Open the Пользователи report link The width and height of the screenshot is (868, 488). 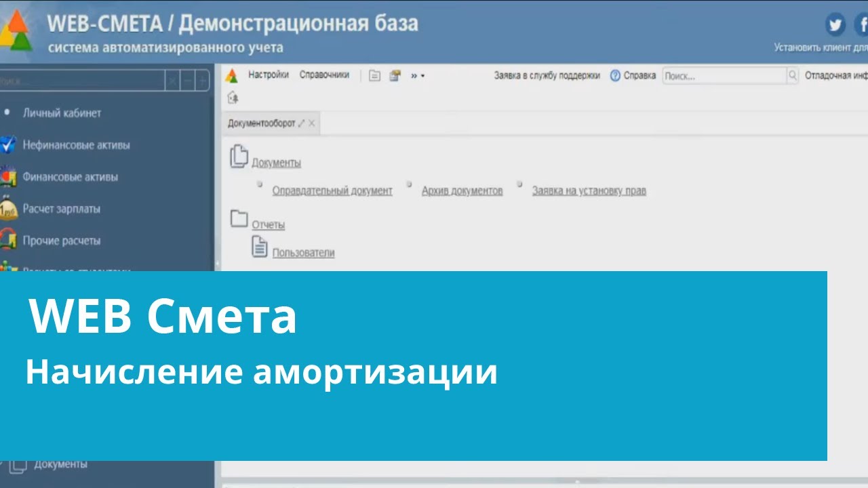point(303,253)
